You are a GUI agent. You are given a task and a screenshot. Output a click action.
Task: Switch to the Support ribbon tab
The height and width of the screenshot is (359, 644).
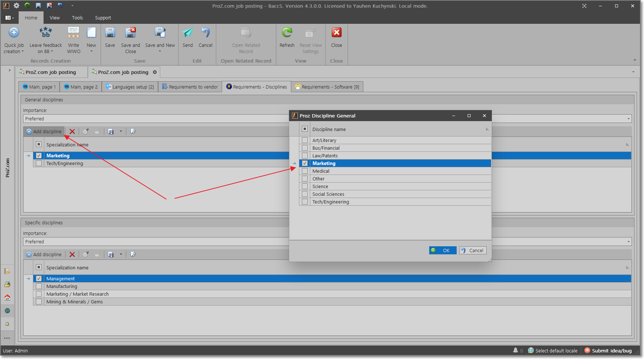click(x=103, y=18)
